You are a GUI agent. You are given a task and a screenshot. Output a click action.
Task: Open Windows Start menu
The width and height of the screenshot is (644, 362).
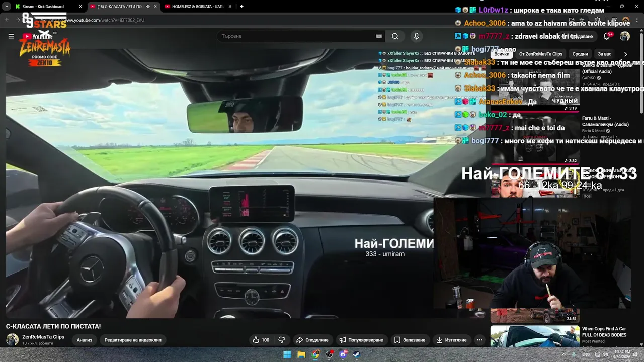(287, 354)
